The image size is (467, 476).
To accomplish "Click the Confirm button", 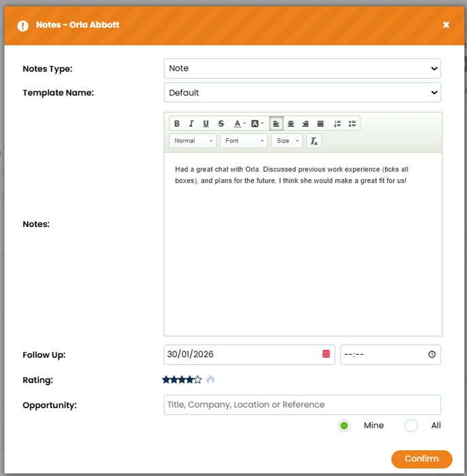I will (422, 459).
